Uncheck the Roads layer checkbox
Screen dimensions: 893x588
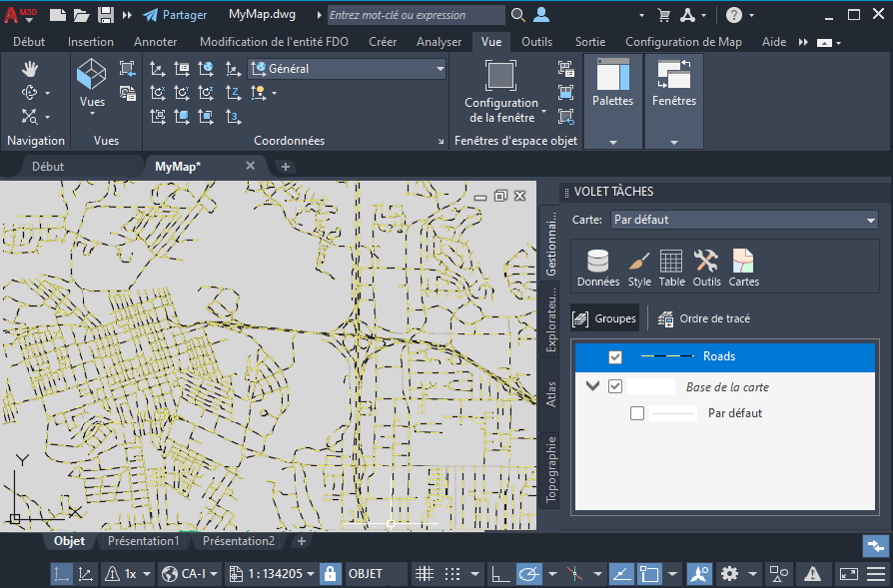click(615, 356)
